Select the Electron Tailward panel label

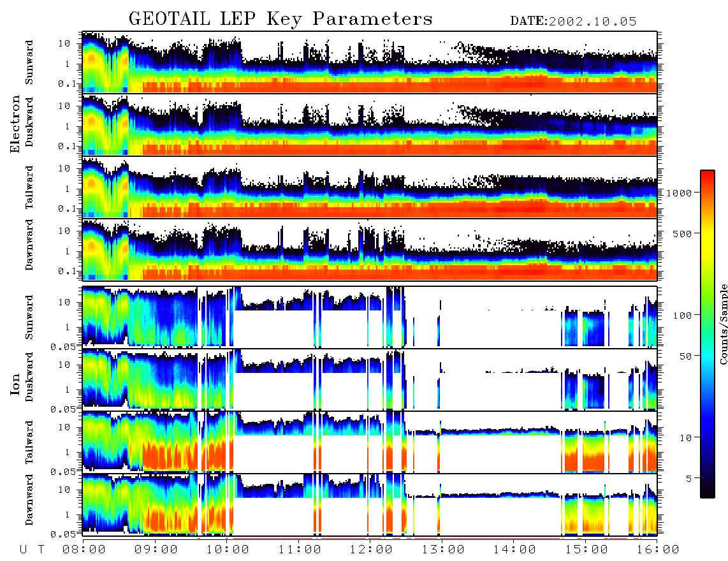(29, 187)
